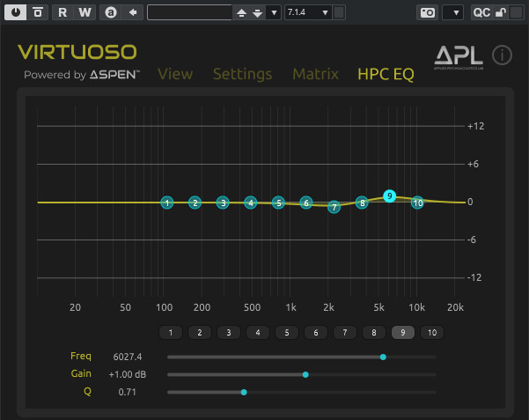Click the circled A/B comparison icon
The width and height of the screenshot is (529, 420).
pyautogui.click(x=110, y=12)
